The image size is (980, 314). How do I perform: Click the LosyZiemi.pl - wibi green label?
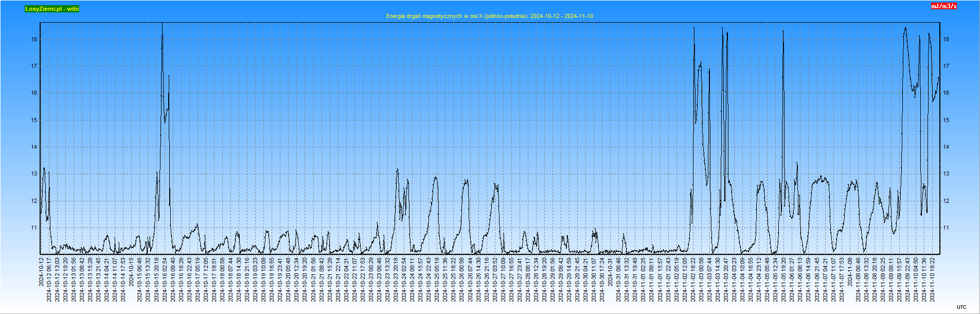(x=52, y=9)
